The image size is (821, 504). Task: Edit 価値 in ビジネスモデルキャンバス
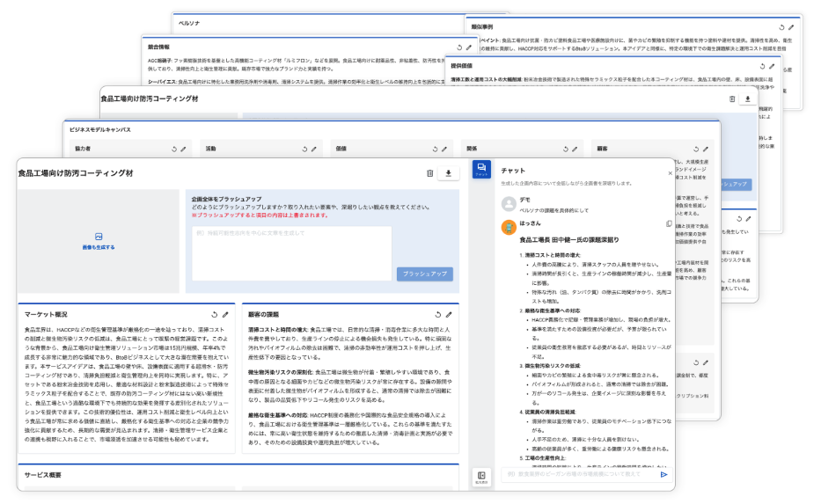pos(444,150)
